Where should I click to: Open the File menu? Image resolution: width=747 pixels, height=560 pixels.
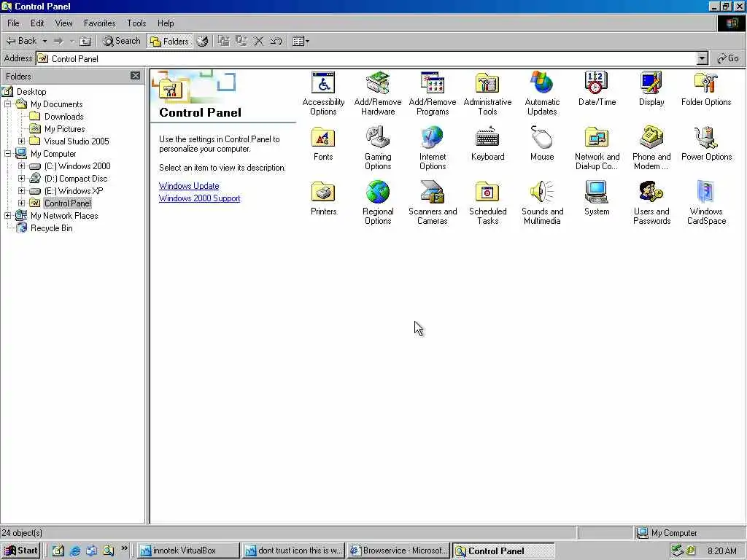[13, 23]
